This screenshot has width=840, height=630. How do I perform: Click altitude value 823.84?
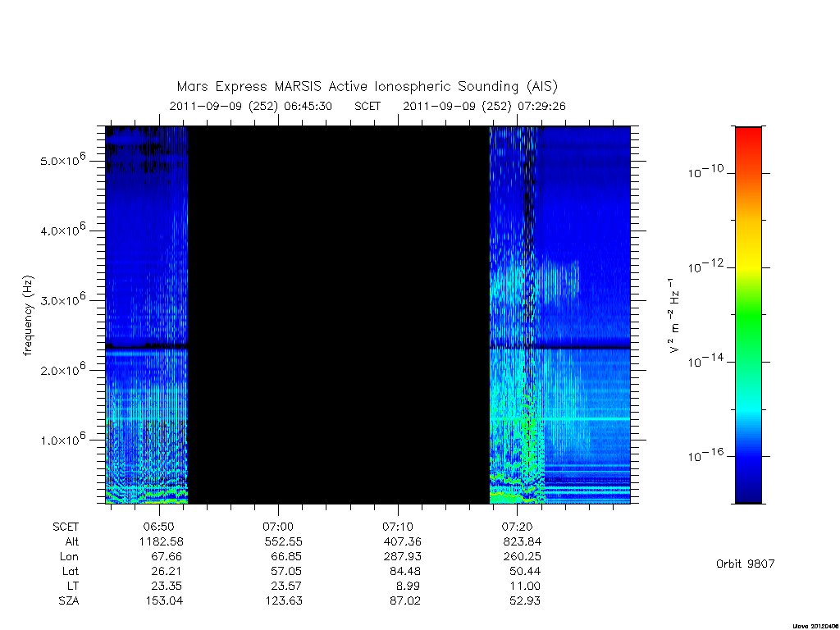click(523, 541)
